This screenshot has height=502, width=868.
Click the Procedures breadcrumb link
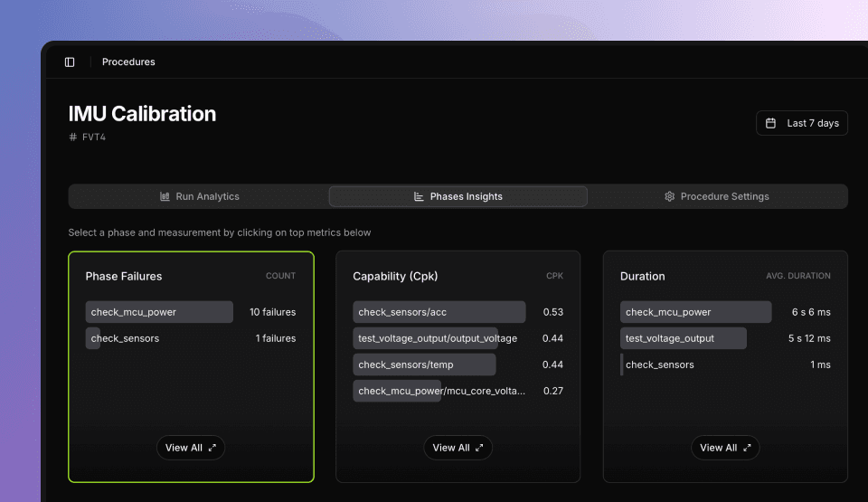pos(128,62)
